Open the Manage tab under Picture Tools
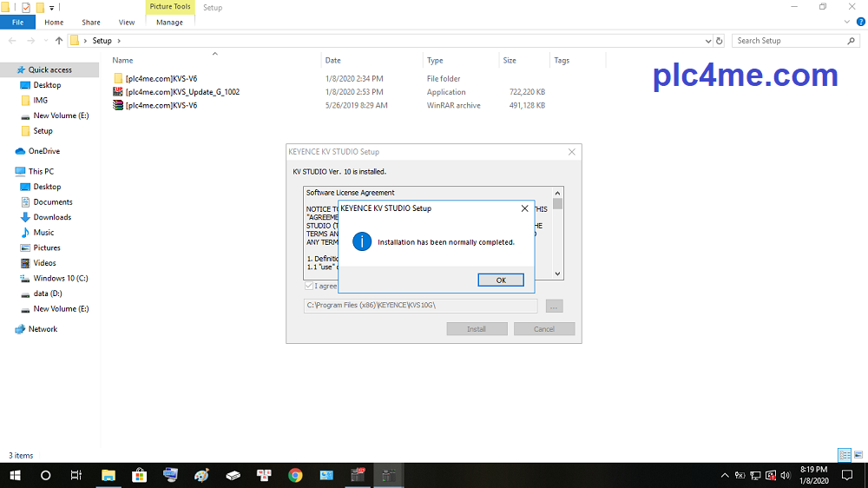868x488 pixels. [169, 23]
